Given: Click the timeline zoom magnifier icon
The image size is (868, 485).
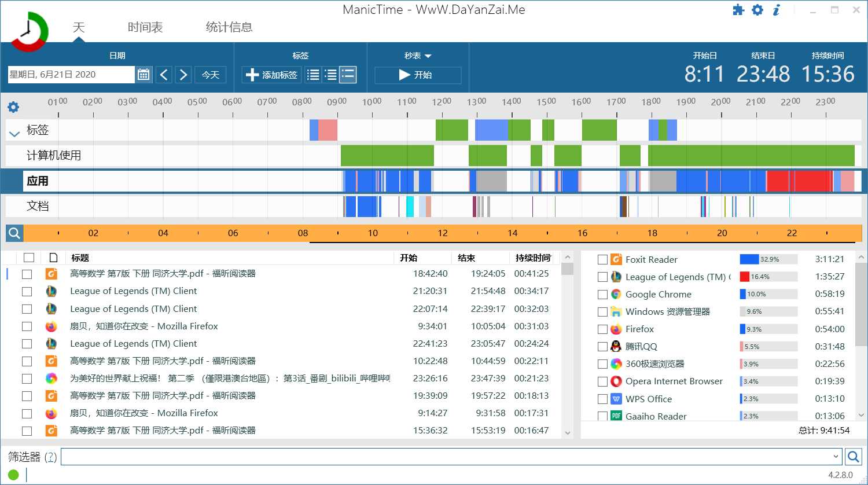Looking at the screenshot, I should tap(14, 233).
